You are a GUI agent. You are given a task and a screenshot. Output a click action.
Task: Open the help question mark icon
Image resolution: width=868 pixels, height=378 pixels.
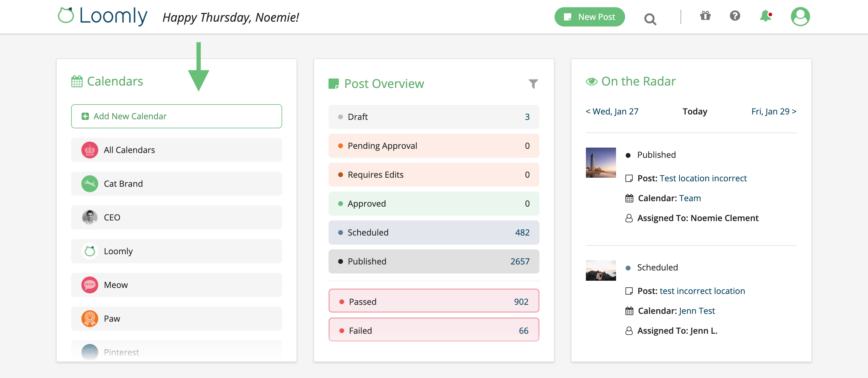coord(735,16)
